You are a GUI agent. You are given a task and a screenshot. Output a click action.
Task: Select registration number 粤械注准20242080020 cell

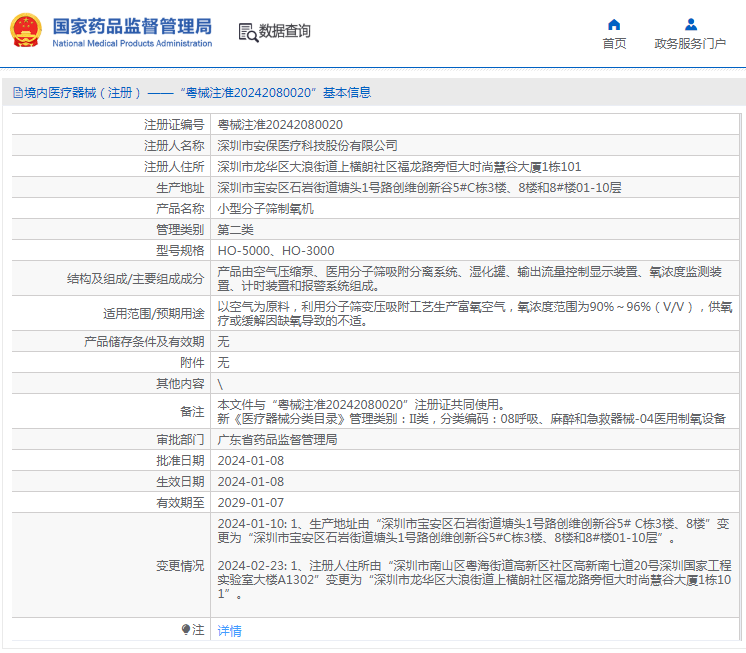point(280,125)
